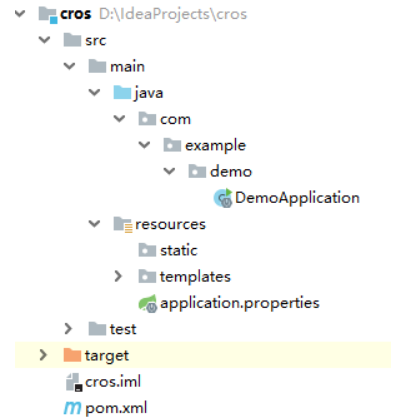Screen dimensions: 399x418
Task: Select the java label
Action: click(149, 93)
